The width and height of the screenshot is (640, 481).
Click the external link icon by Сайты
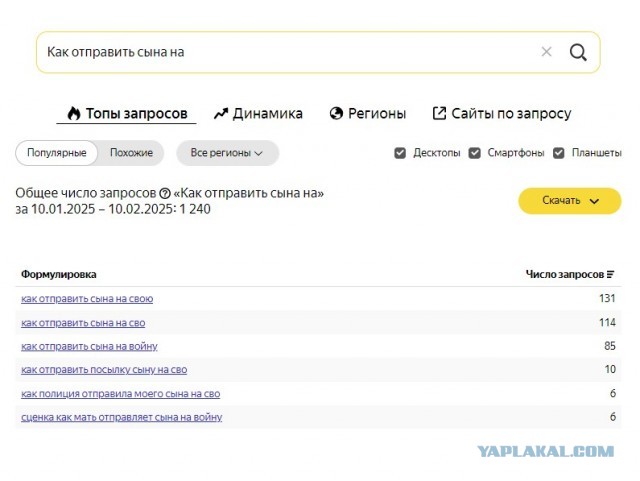[439, 114]
